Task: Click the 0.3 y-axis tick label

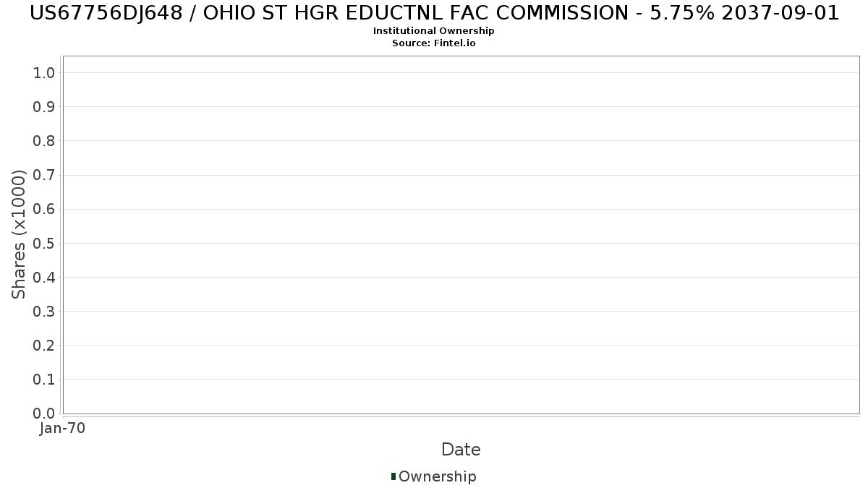Action: pyautogui.click(x=44, y=311)
